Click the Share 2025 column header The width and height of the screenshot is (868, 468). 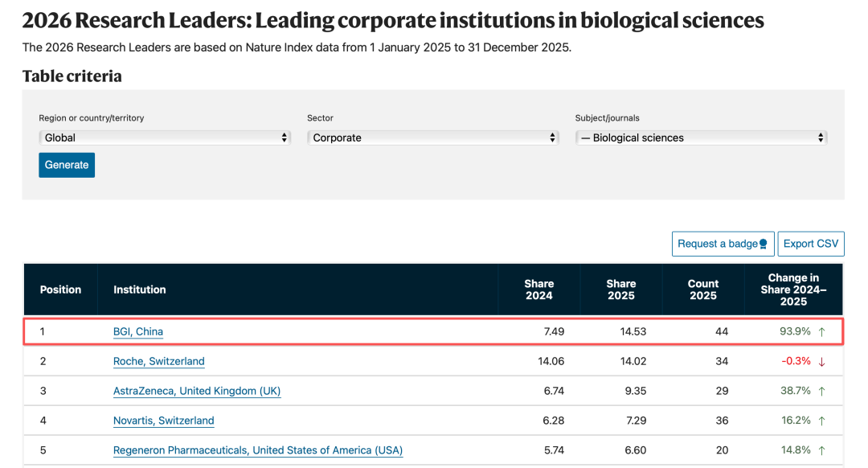click(620, 289)
